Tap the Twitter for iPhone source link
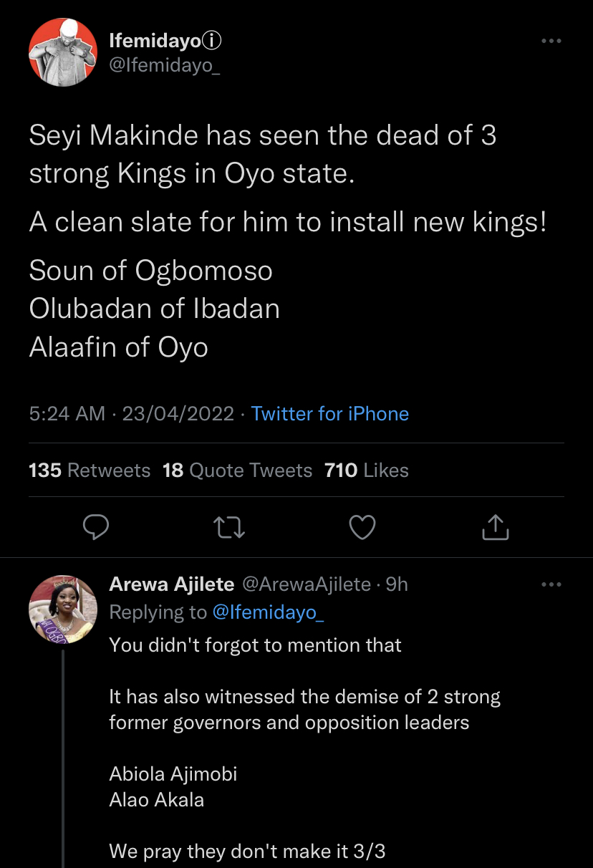The height and width of the screenshot is (868, 593). click(330, 413)
